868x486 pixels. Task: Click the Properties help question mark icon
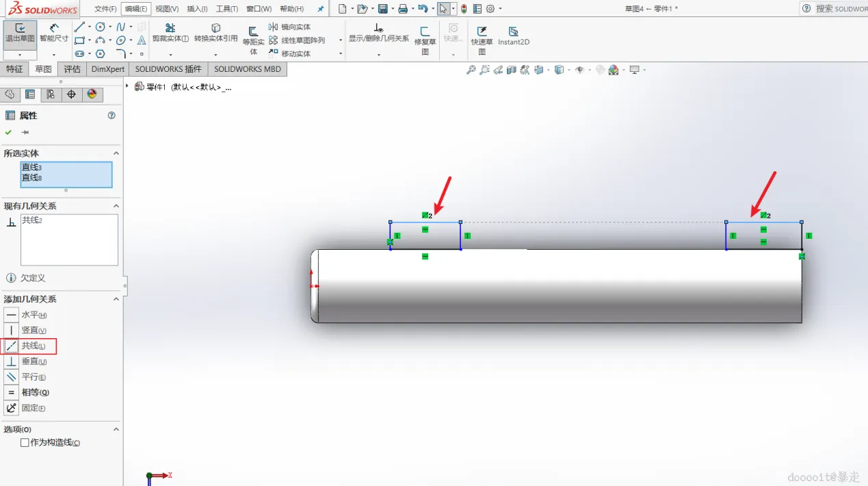point(111,116)
